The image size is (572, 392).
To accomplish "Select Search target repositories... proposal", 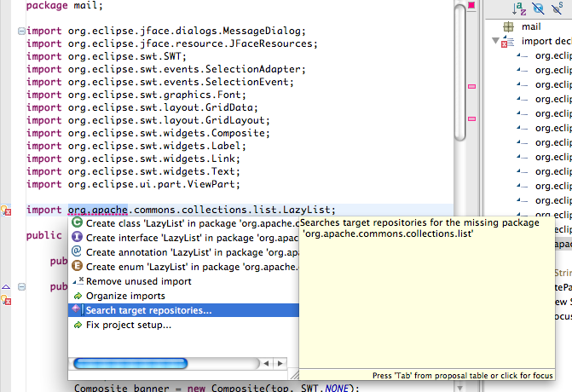I will point(183,310).
